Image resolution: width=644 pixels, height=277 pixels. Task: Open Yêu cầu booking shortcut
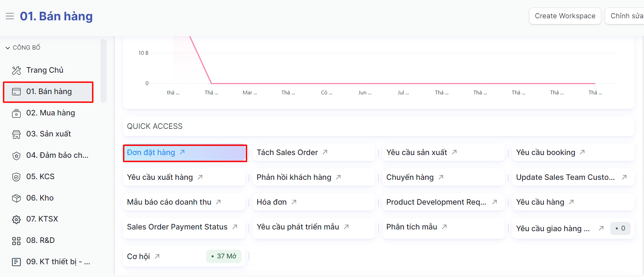click(x=546, y=153)
